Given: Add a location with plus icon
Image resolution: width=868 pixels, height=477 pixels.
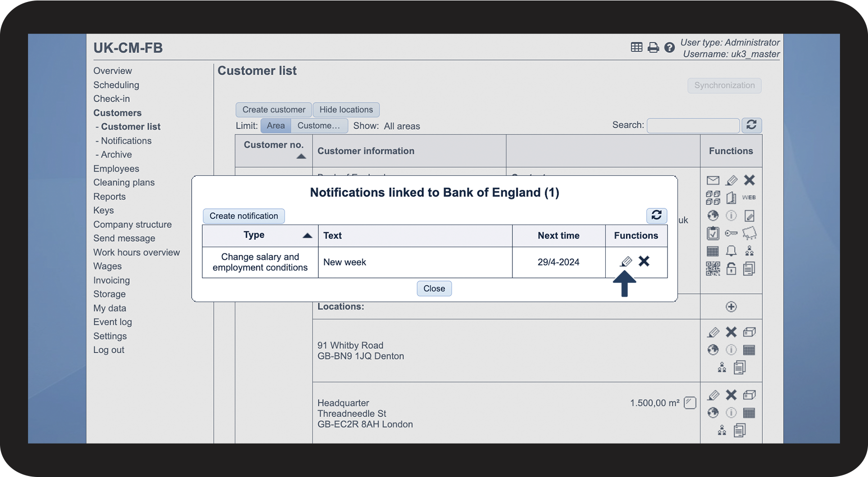Looking at the screenshot, I should click(x=731, y=307).
